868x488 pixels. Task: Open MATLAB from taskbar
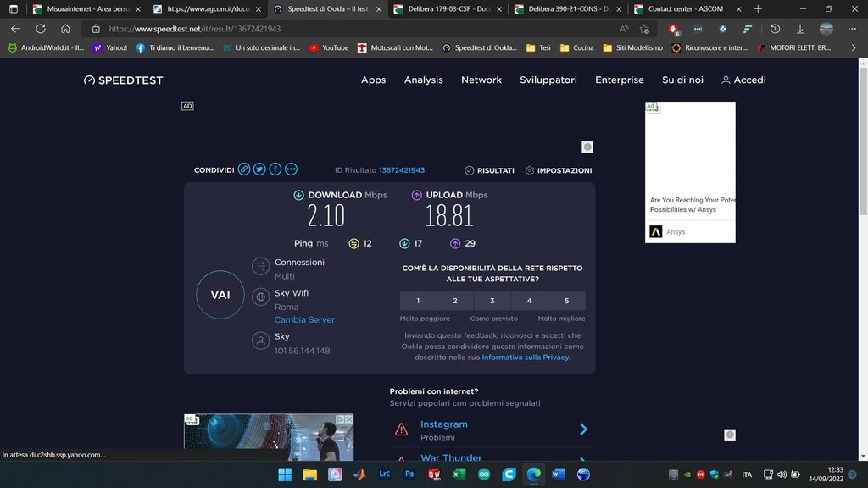(359, 474)
